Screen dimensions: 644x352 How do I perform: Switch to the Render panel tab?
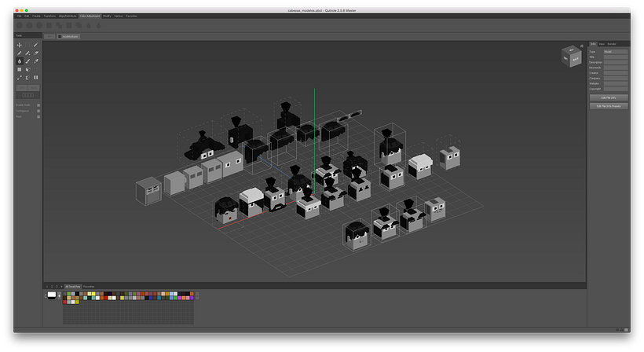(612, 44)
